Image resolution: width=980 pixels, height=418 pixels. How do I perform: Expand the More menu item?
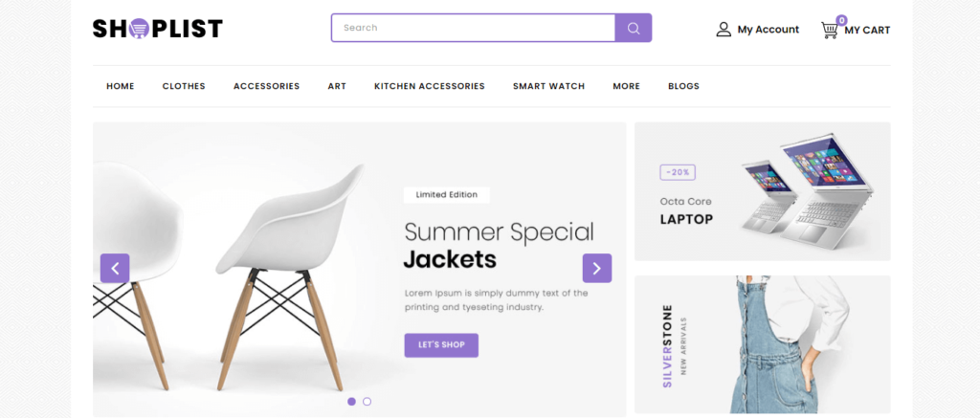click(626, 86)
